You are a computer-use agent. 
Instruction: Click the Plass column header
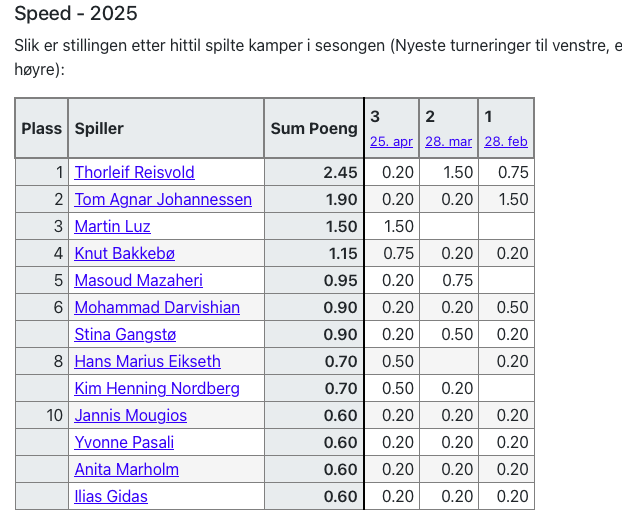point(42,128)
